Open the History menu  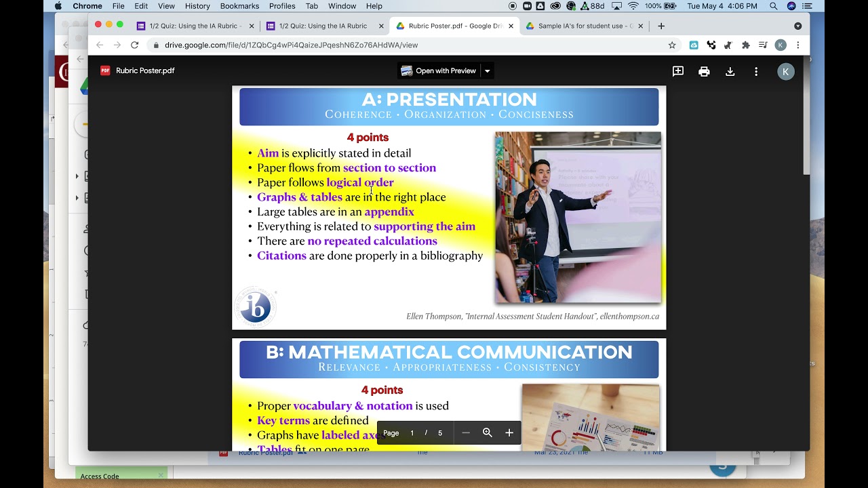point(197,6)
